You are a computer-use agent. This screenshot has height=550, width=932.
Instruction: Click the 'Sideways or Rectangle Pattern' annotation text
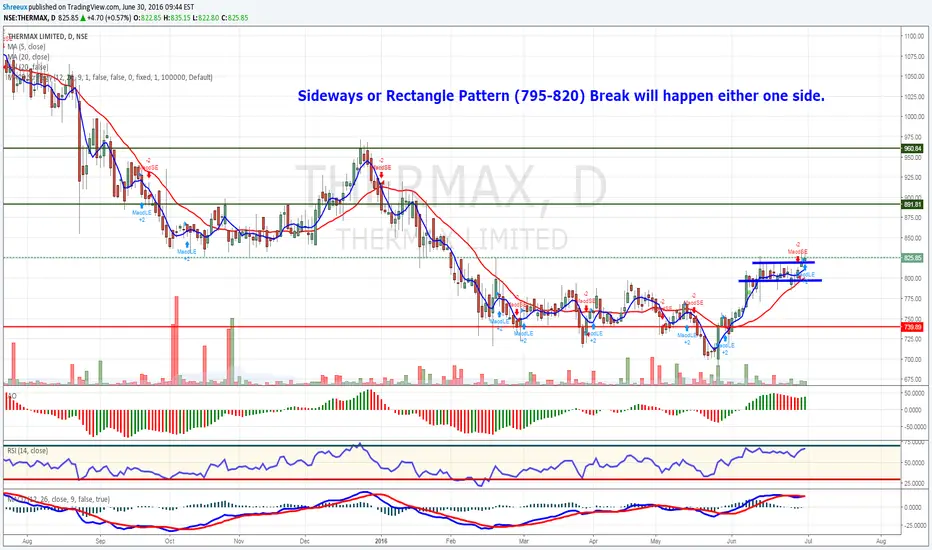coord(561,96)
